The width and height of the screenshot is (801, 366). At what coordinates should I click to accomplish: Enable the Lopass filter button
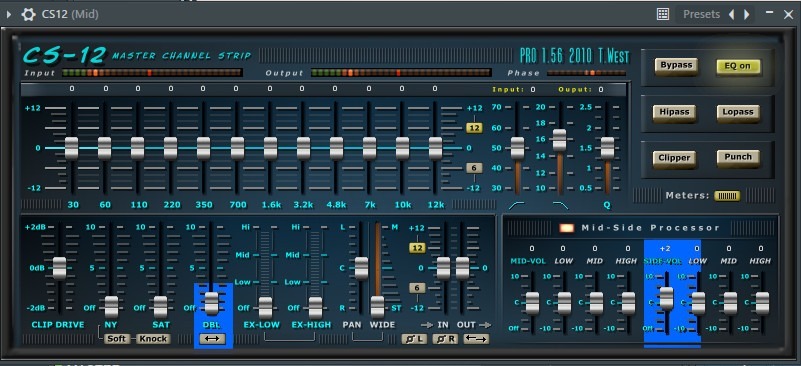pos(738,112)
